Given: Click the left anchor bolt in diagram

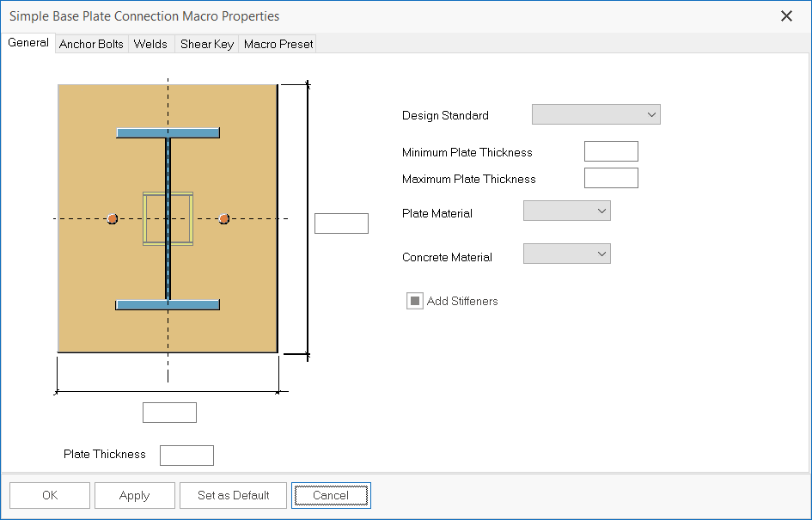Looking at the screenshot, I should (x=113, y=219).
